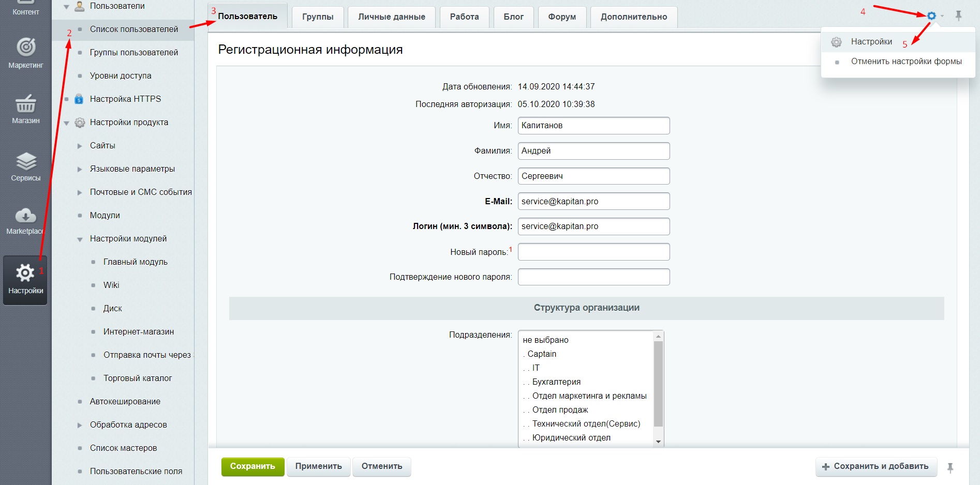The image size is (980, 485).
Task: Switch to the Личные данные tab
Action: 391,17
